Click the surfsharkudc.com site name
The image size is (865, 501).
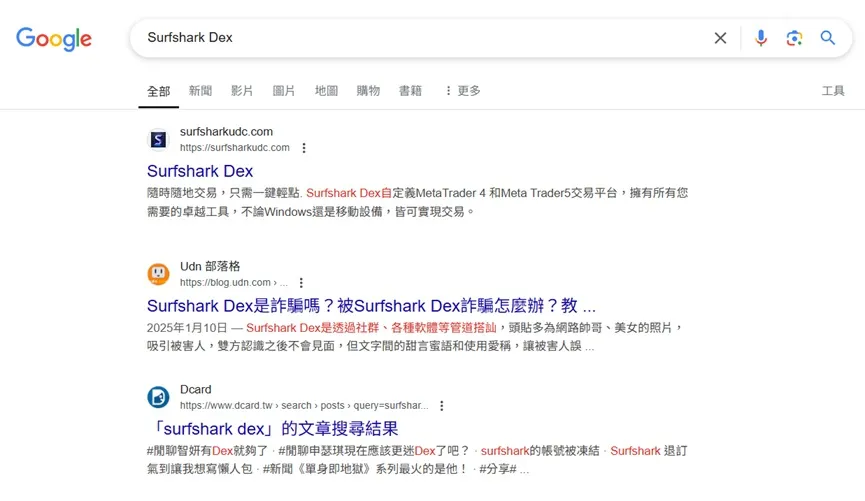coord(226,132)
